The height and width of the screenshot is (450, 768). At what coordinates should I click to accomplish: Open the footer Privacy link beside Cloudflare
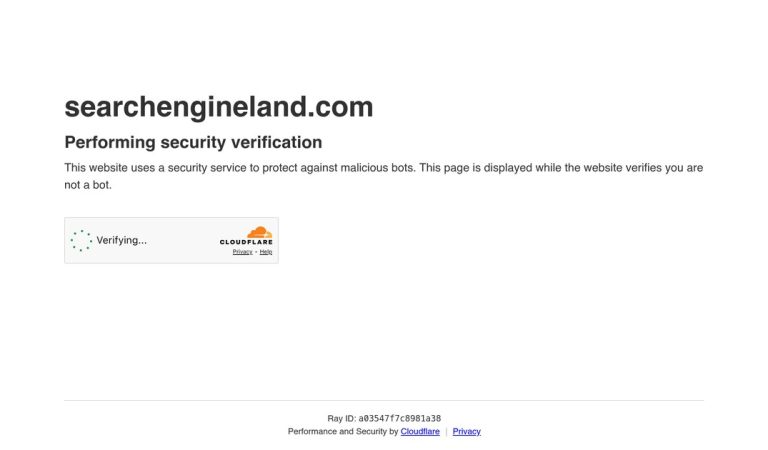pyautogui.click(x=466, y=431)
